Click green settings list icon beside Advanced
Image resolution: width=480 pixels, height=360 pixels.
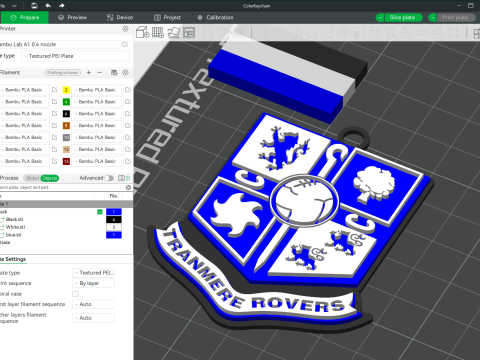129,178
